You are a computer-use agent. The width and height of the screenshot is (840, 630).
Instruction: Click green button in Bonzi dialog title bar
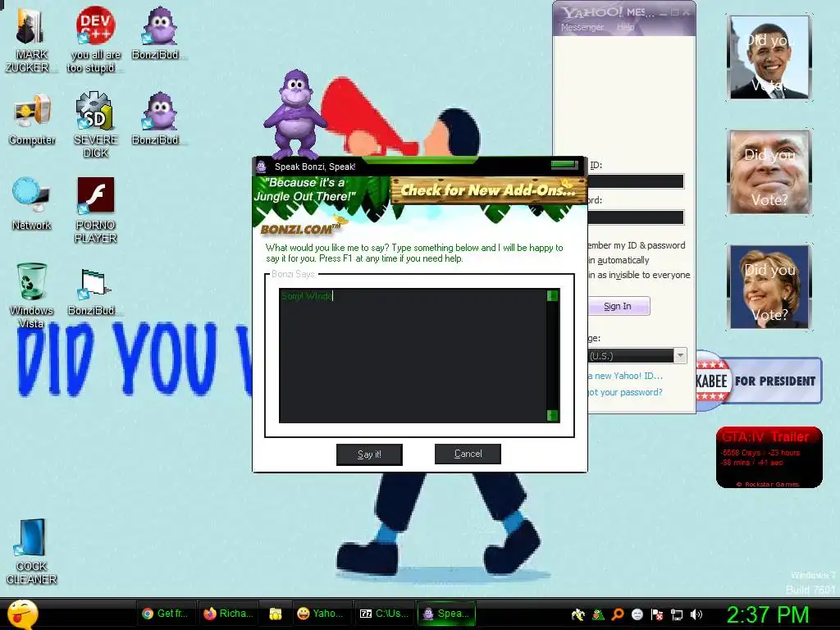click(x=564, y=165)
